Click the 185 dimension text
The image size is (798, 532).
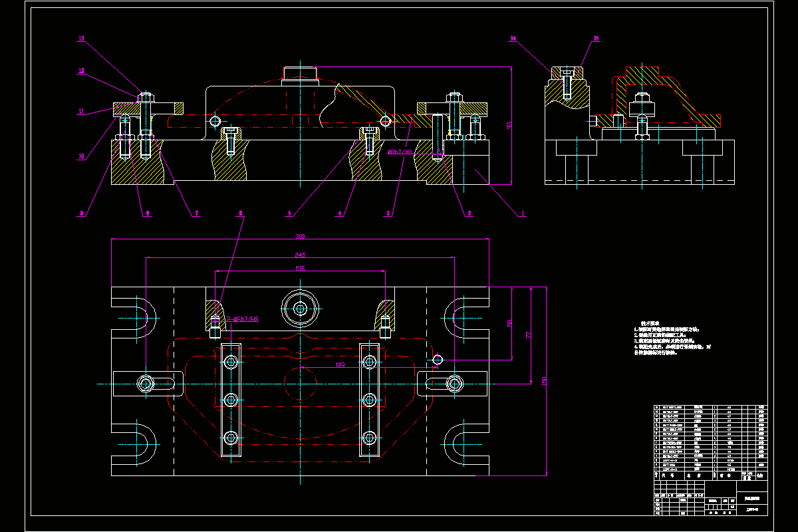click(300, 269)
